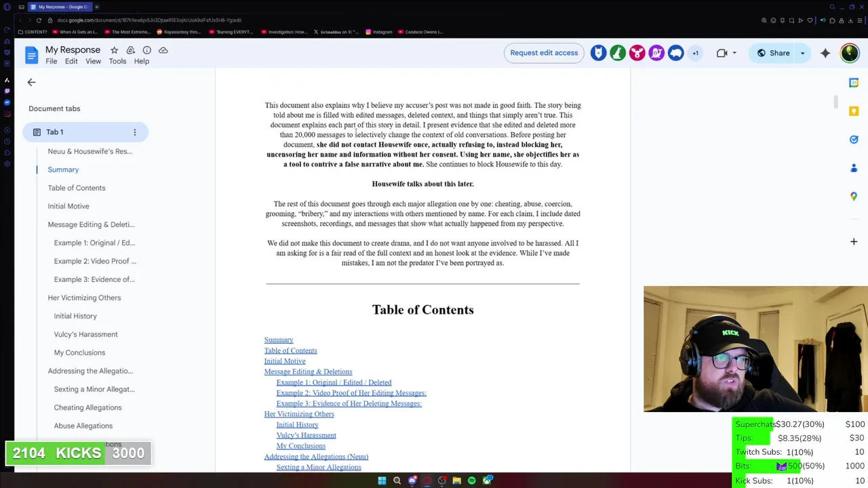Open the Tools menu
Screen dimensions: 868x488
pyautogui.click(x=117, y=61)
